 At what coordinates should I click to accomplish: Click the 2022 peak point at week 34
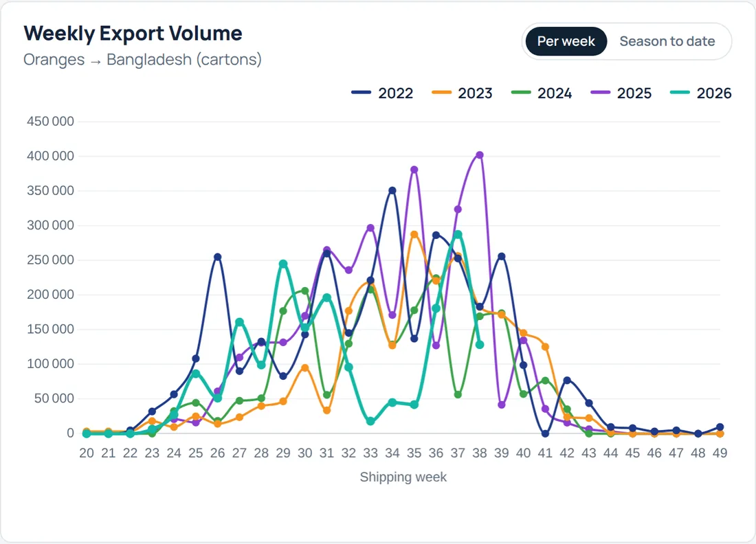click(x=392, y=191)
